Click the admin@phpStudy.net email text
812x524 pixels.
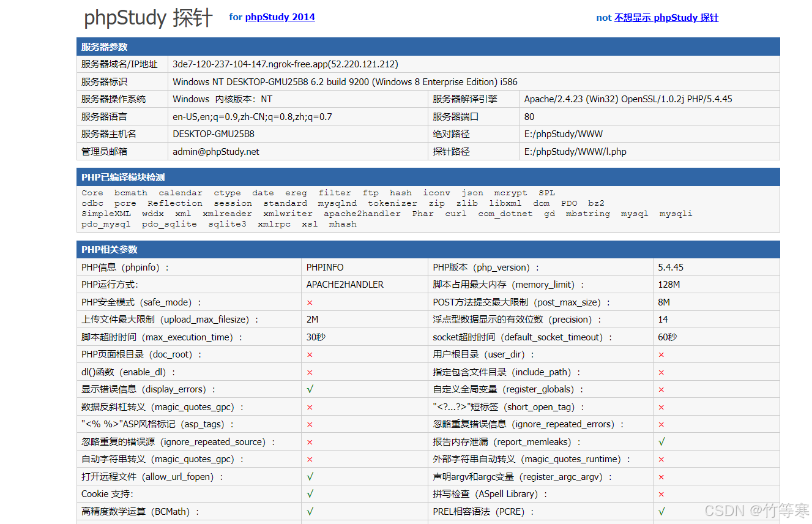pos(216,152)
